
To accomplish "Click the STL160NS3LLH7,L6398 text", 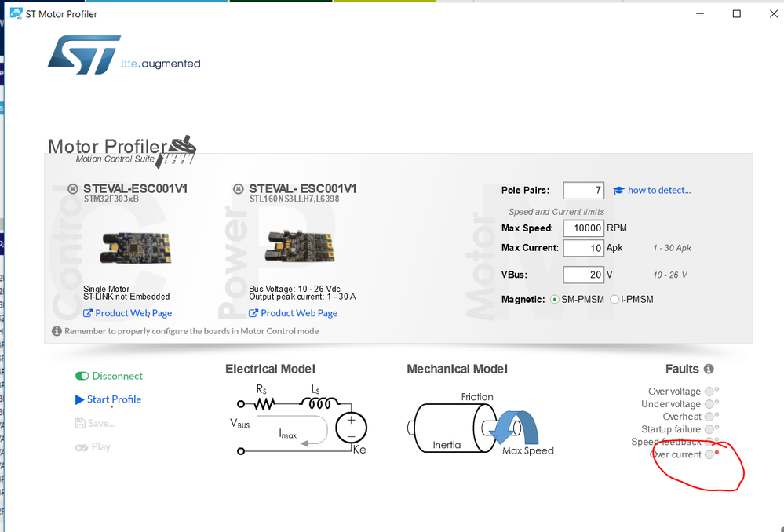I will [294, 199].
